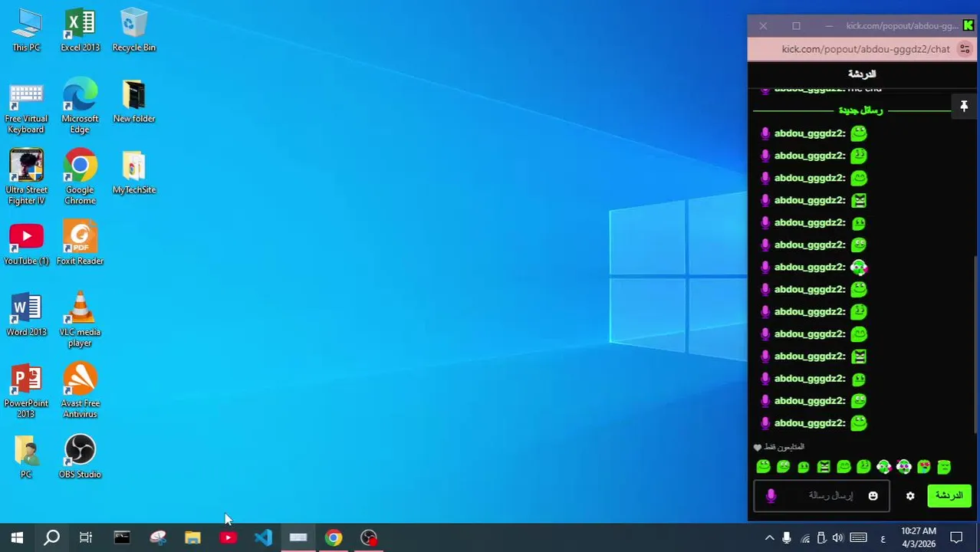Click the kick.com popout URL address bar
980x552 pixels.
865,49
